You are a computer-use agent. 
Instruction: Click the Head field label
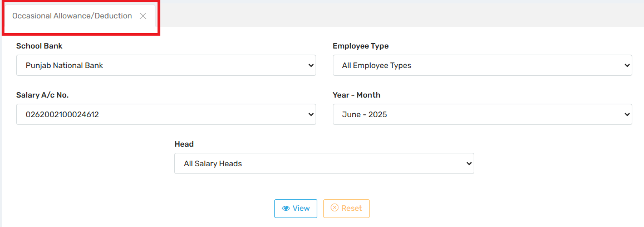[x=184, y=144]
